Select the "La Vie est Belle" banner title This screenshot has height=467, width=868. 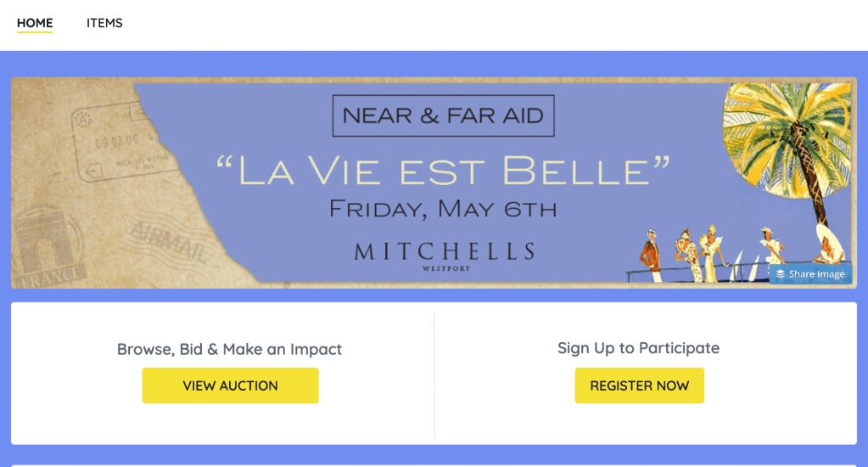[443, 171]
